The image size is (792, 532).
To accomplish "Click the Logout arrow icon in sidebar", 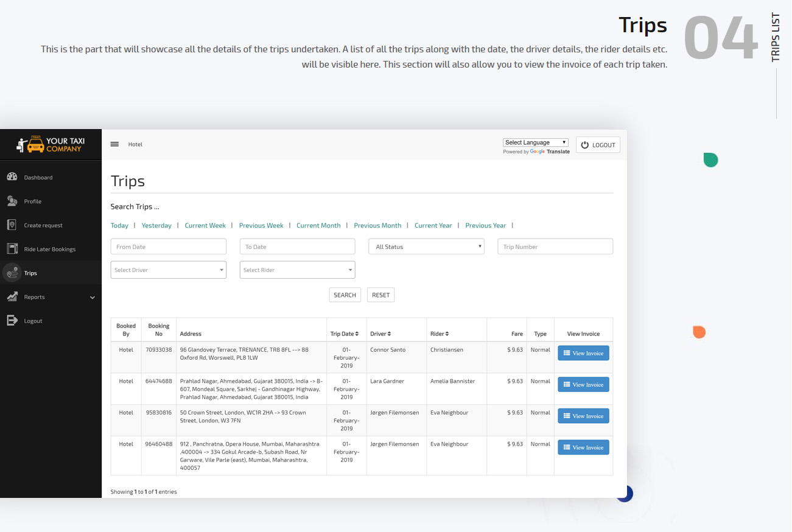I will [12, 321].
